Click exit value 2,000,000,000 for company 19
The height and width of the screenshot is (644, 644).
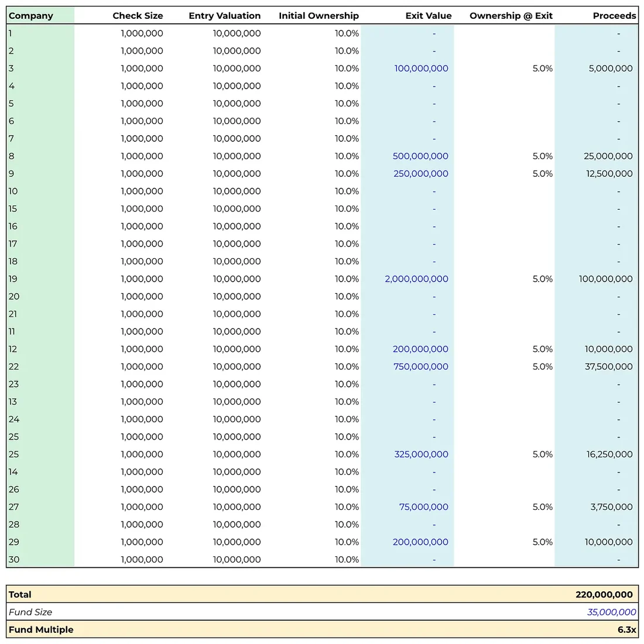(x=416, y=279)
